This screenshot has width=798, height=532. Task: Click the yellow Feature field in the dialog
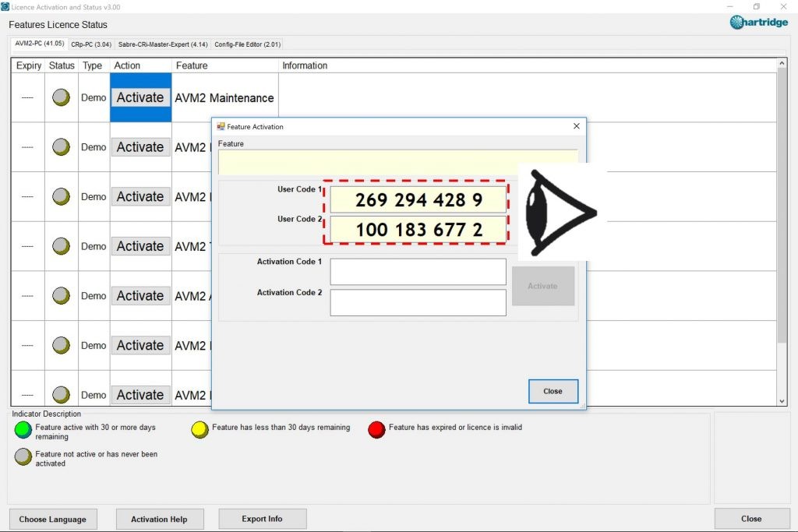tap(398, 162)
